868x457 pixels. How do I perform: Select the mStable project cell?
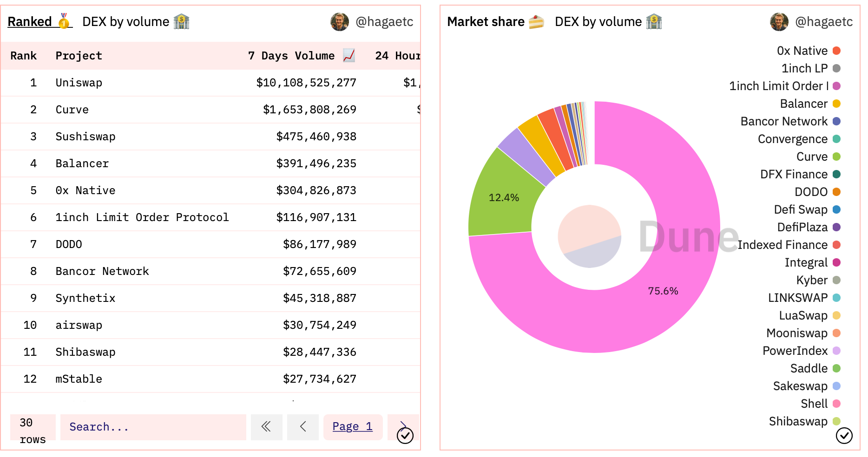(x=79, y=379)
